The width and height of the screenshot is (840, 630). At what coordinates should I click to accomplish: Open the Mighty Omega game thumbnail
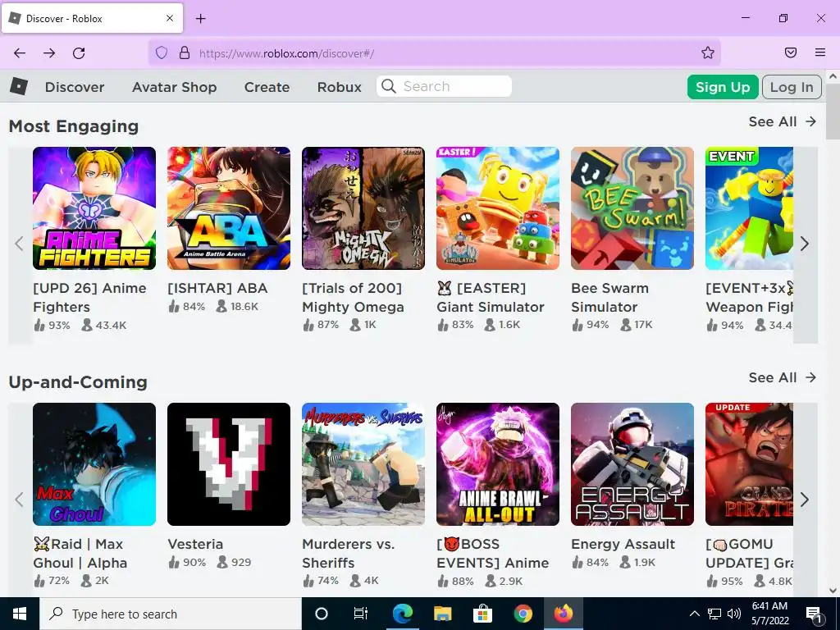[x=363, y=208]
